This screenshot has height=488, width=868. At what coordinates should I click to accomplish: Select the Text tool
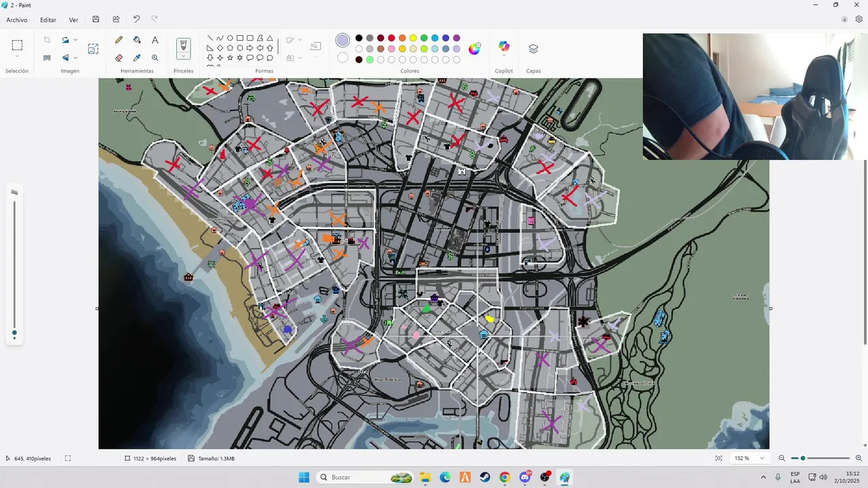[155, 40]
